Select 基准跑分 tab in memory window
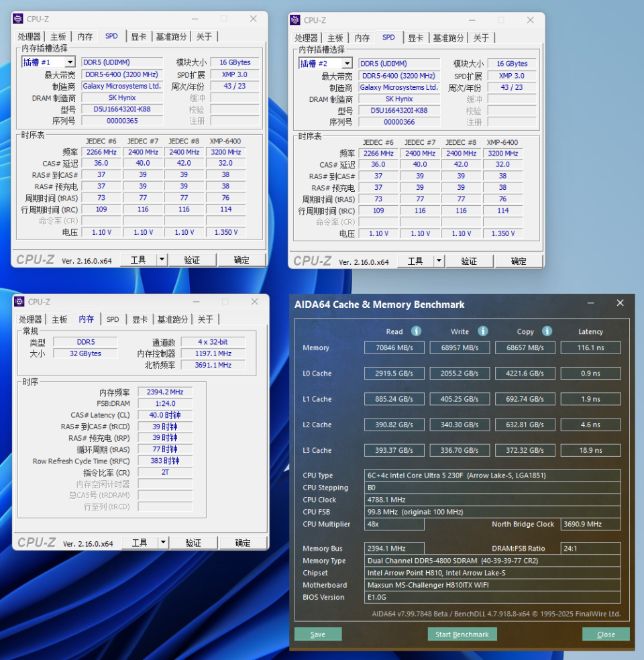The height and width of the screenshot is (660, 644). (172, 319)
